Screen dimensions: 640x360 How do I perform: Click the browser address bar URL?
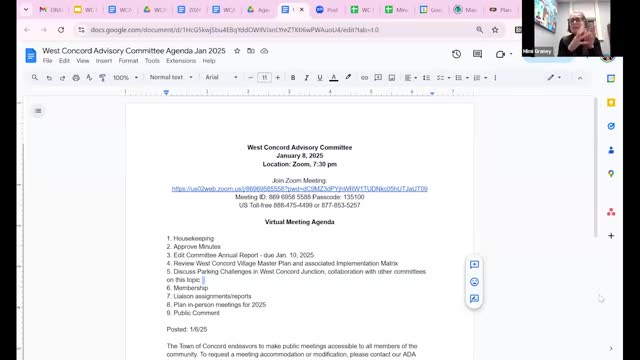coord(235,30)
